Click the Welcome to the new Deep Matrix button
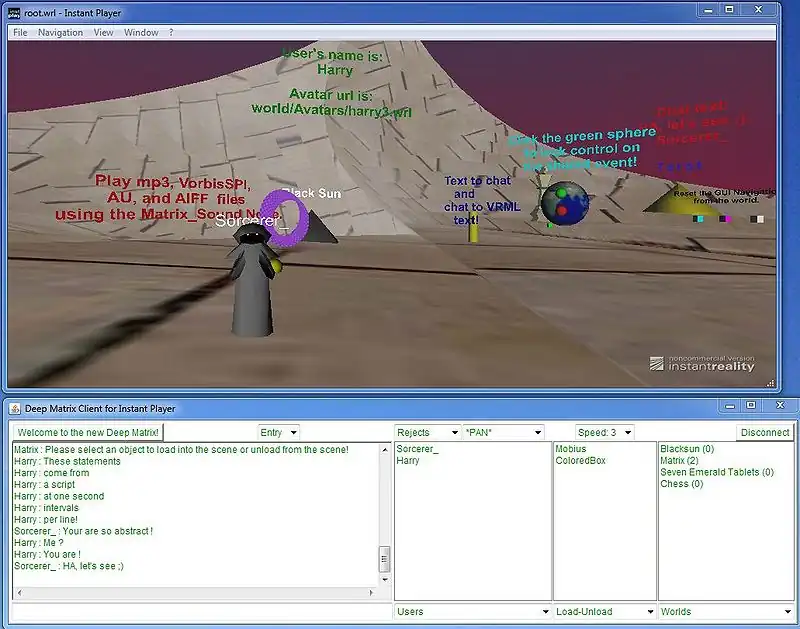The width and height of the screenshot is (800, 629). [87, 432]
